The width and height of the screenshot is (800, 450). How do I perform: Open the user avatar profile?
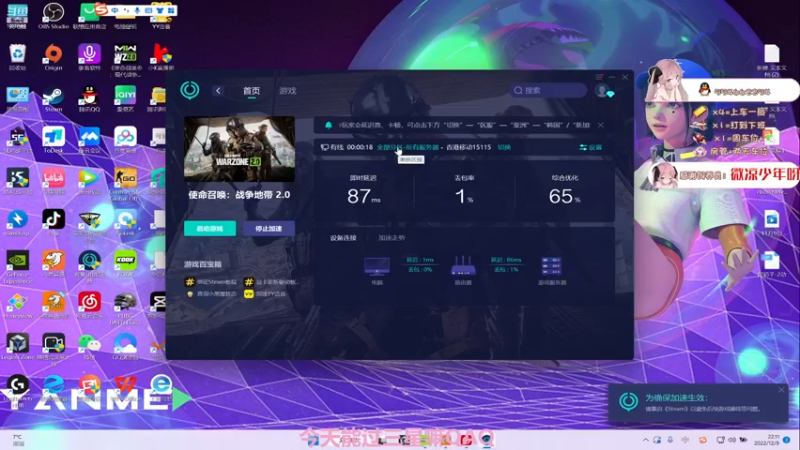[x=602, y=90]
